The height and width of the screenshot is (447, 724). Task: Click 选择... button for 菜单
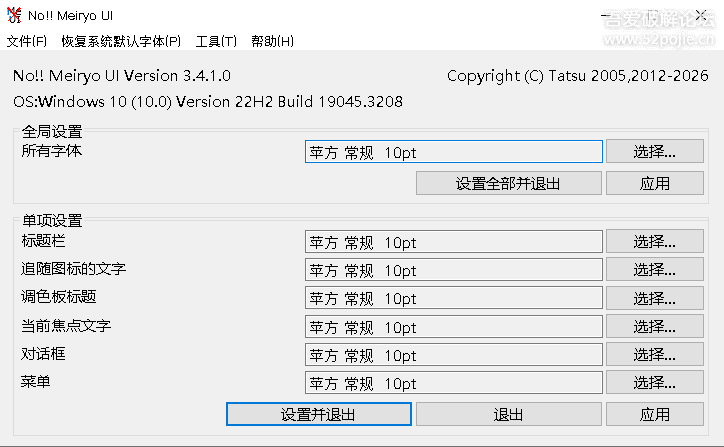pos(655,382)
